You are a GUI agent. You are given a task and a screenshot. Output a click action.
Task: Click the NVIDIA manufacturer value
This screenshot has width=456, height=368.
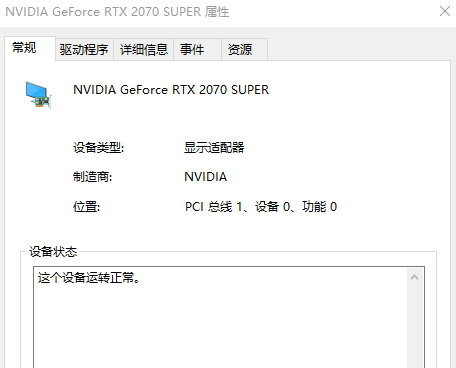point(206,177)
